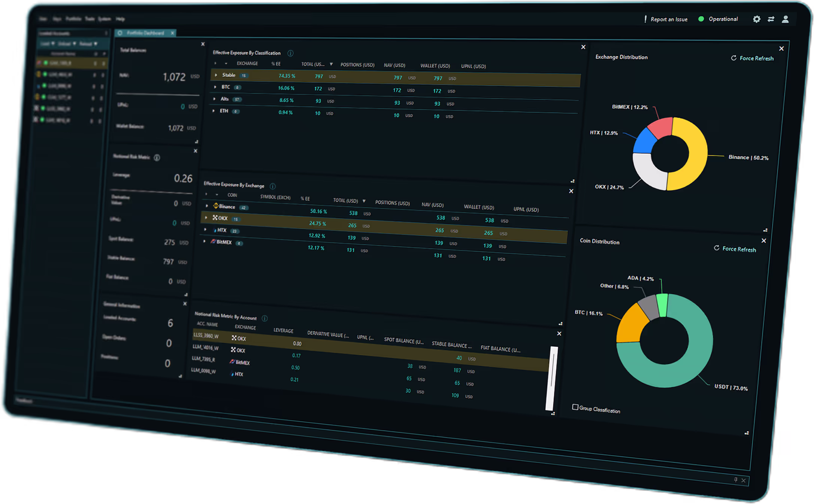
Task: Show info for Effective Exposure By Exchange
Action: click(x=273, y=186)
